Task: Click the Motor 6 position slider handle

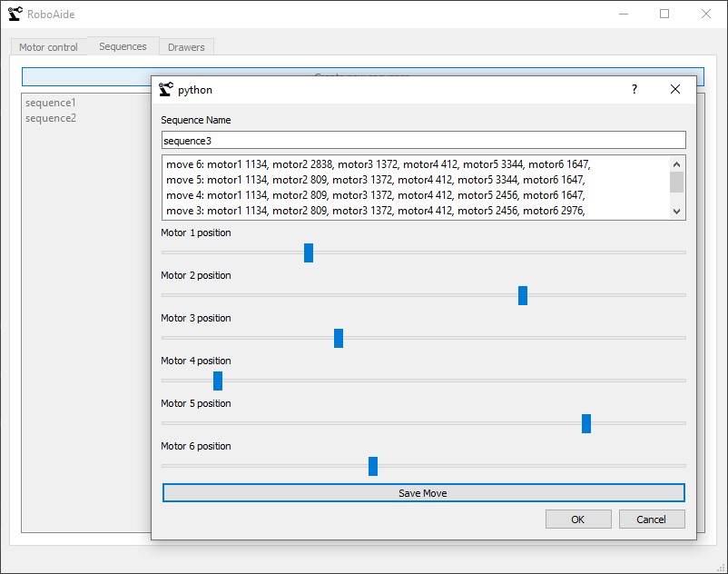Action: pyautogui.click(x=373, y=466)
